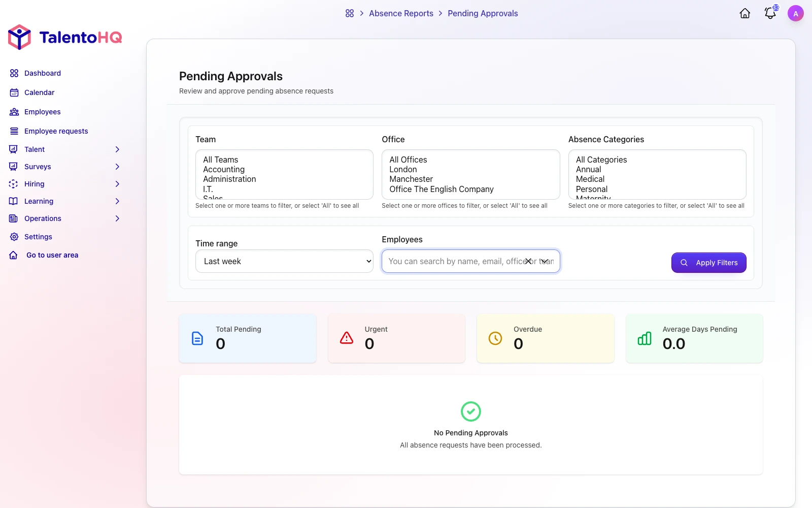812x508 pixels.
Task: Click the Average Days Pending chart icon
Action: [645, 338]
